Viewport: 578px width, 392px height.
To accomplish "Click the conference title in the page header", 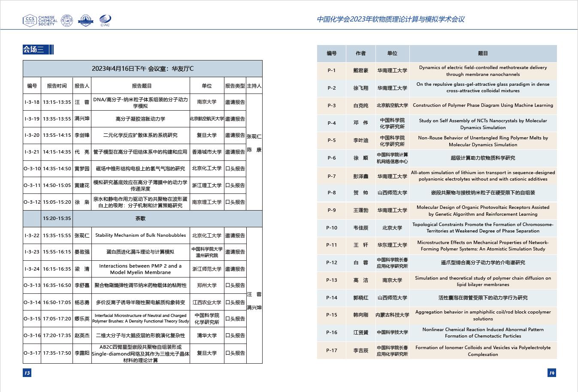I will (390, 19).
